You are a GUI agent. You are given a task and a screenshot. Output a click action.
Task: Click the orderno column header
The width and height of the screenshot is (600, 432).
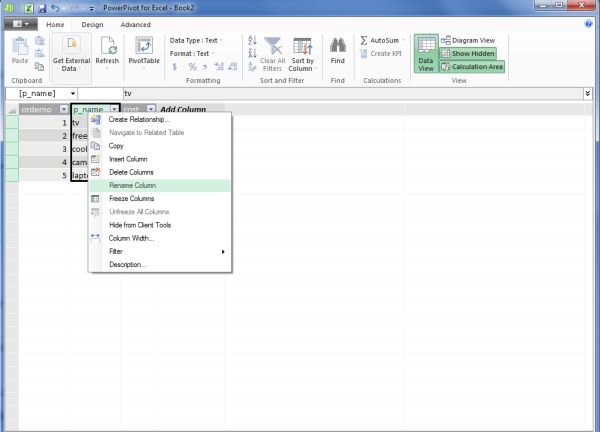40,109
